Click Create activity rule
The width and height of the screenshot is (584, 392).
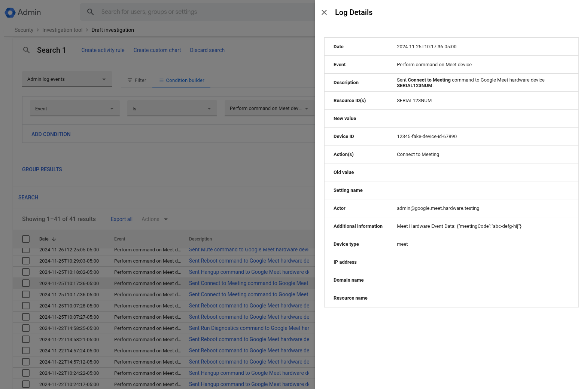point(103,50)
